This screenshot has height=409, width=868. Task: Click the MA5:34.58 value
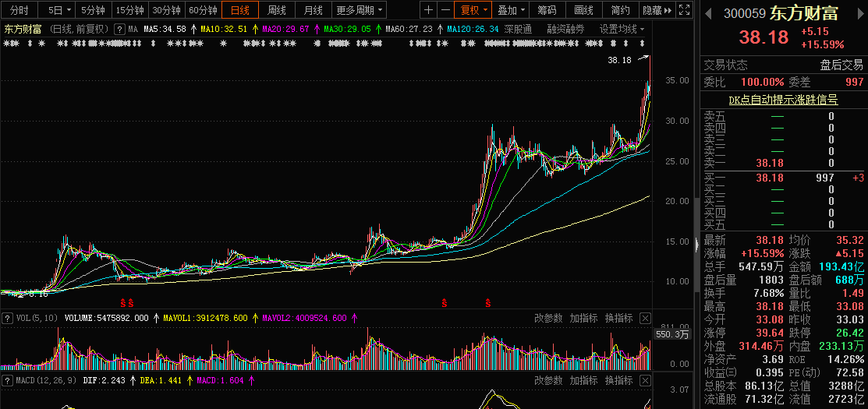point(165,30)
